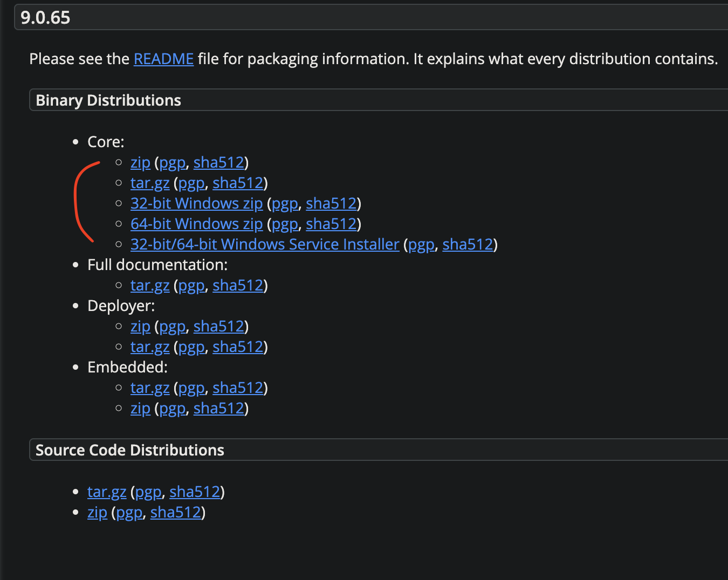Image resolution: width=728 pixels, height=580 pixels.
Task: Download the source code tar.gz
Action: pyautogui.click(x=107, y=492)
